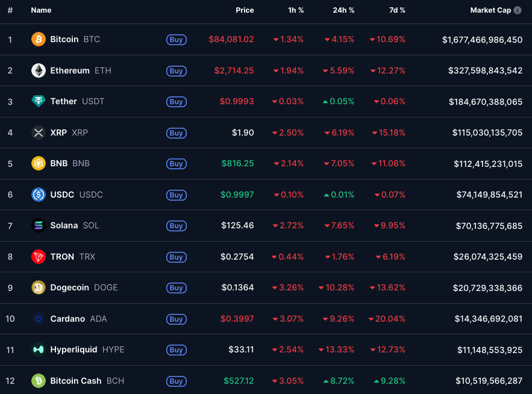532x394 pixels.
Task: Click the Tether price $0.9993
Action: (x=237, y=101)
